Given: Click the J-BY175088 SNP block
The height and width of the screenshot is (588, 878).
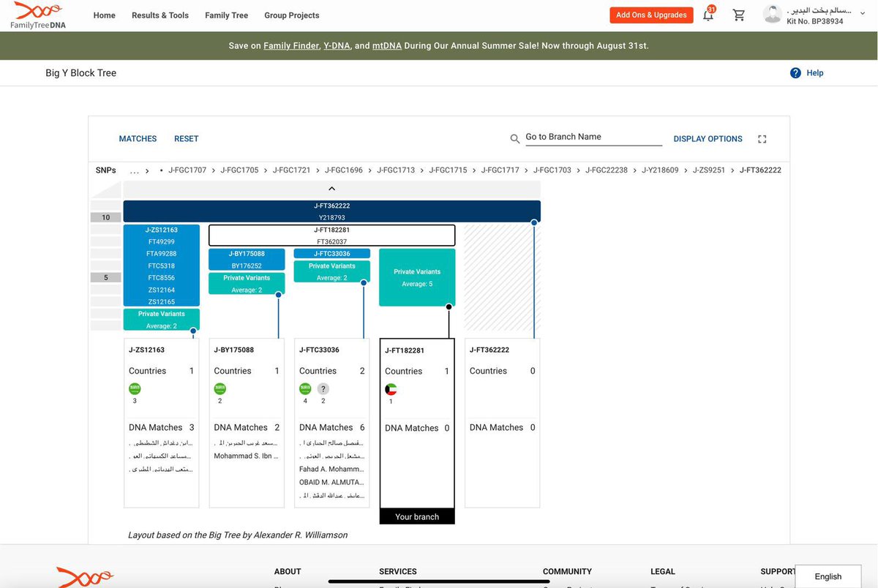Looking at the screenshot, I should click(x=247, y=260).
